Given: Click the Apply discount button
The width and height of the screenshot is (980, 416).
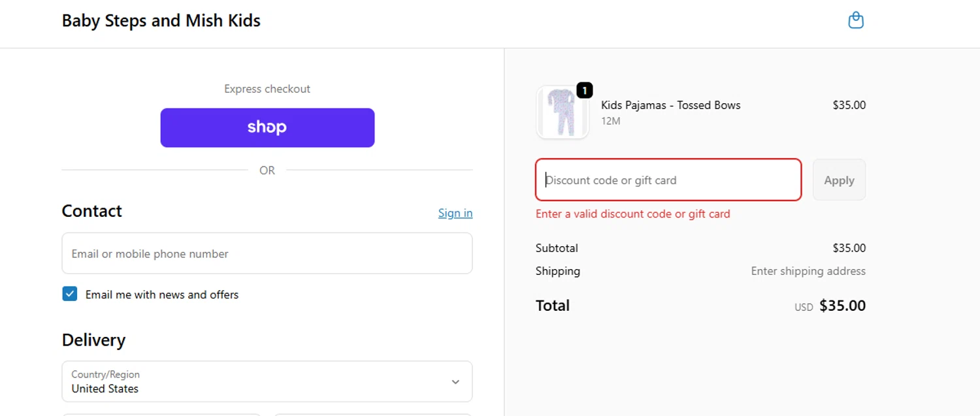Looking at the screenshot, I should (x=839, y=180).
